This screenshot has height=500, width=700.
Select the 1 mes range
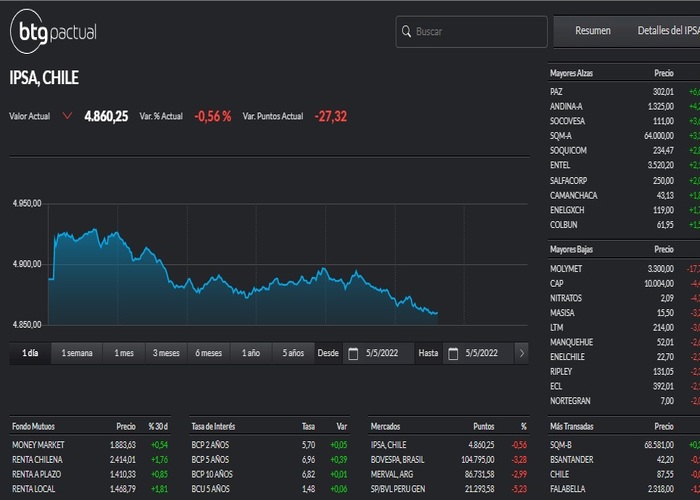124,353
